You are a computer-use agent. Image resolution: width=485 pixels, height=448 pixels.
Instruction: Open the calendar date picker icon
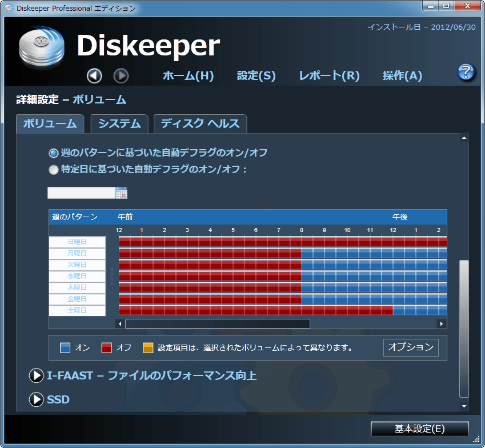point(122,193)
